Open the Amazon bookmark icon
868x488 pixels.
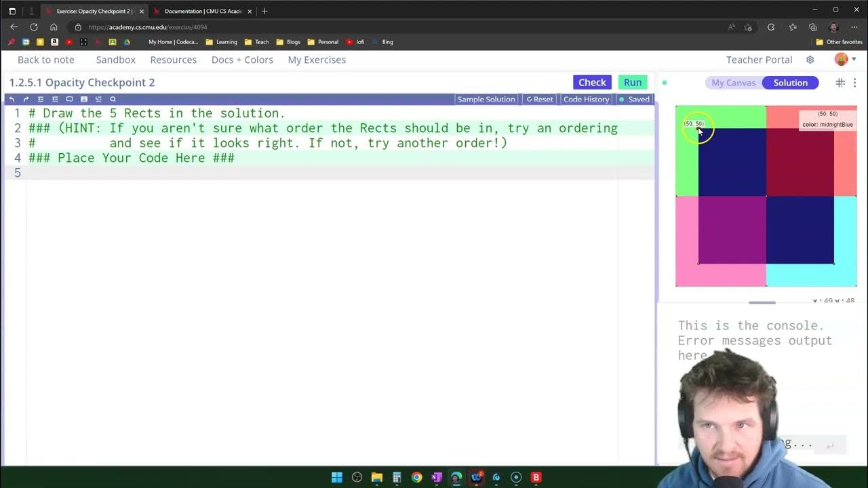pos(55,42)
